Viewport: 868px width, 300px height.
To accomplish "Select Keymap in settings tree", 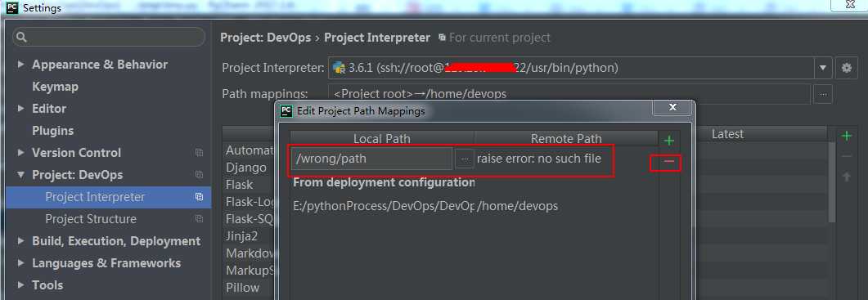I will 55,87.
